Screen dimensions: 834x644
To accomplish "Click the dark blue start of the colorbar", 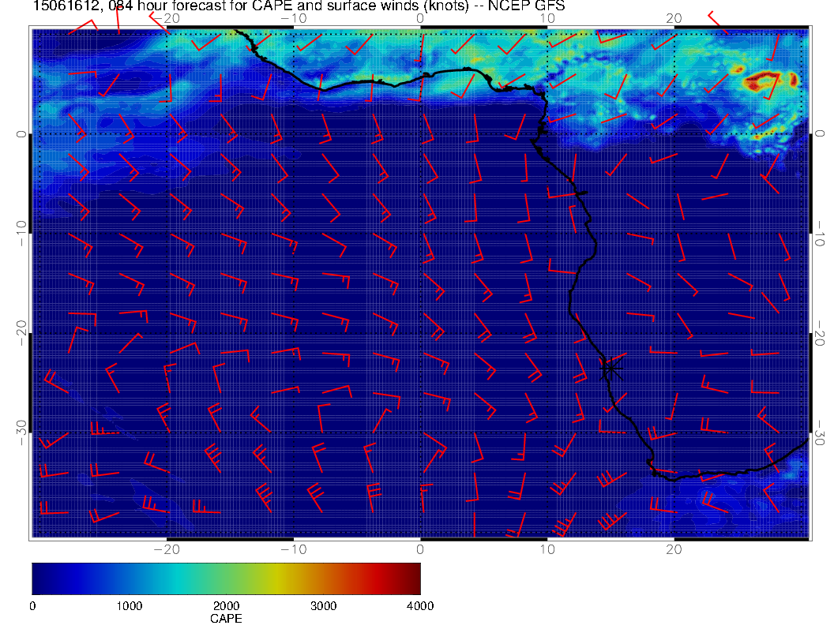I will click(38, 578).
